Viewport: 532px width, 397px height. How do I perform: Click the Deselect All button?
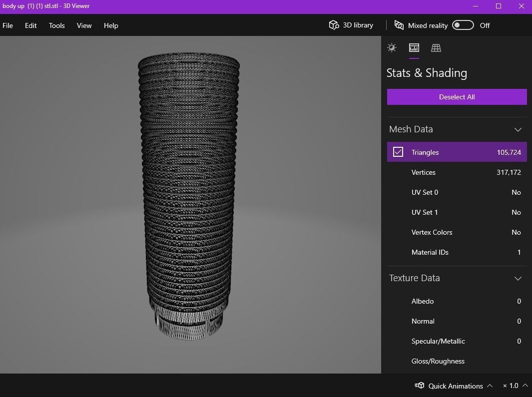(x=457, y=97)
